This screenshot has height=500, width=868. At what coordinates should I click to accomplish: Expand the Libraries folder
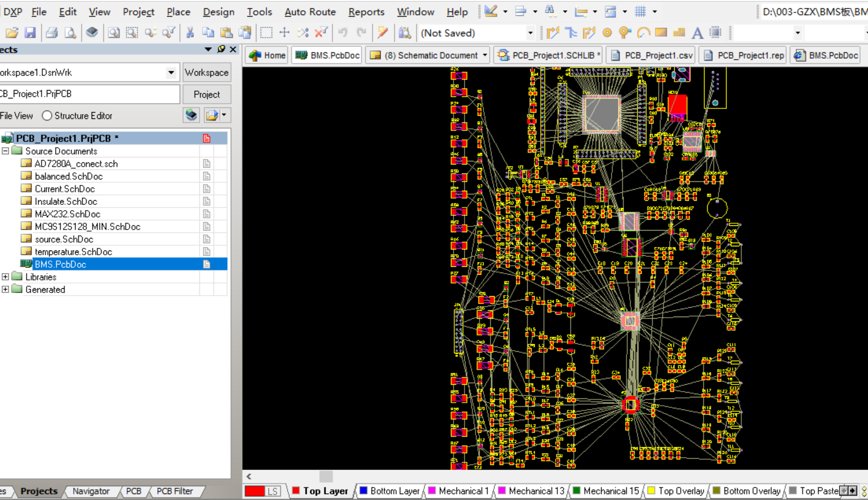[5, 277]
